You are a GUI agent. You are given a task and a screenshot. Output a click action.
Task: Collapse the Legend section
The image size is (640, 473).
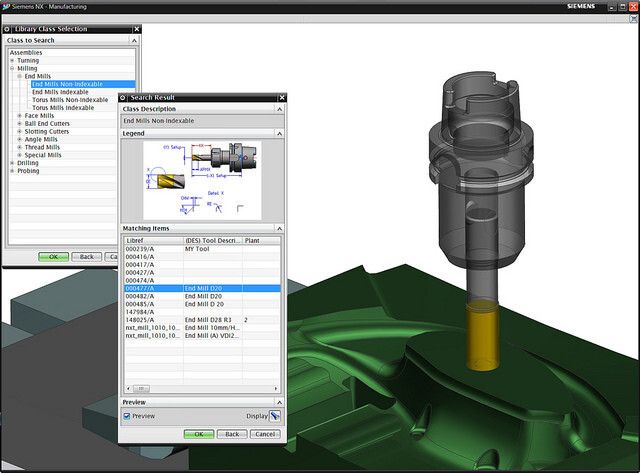pos(281,133)
